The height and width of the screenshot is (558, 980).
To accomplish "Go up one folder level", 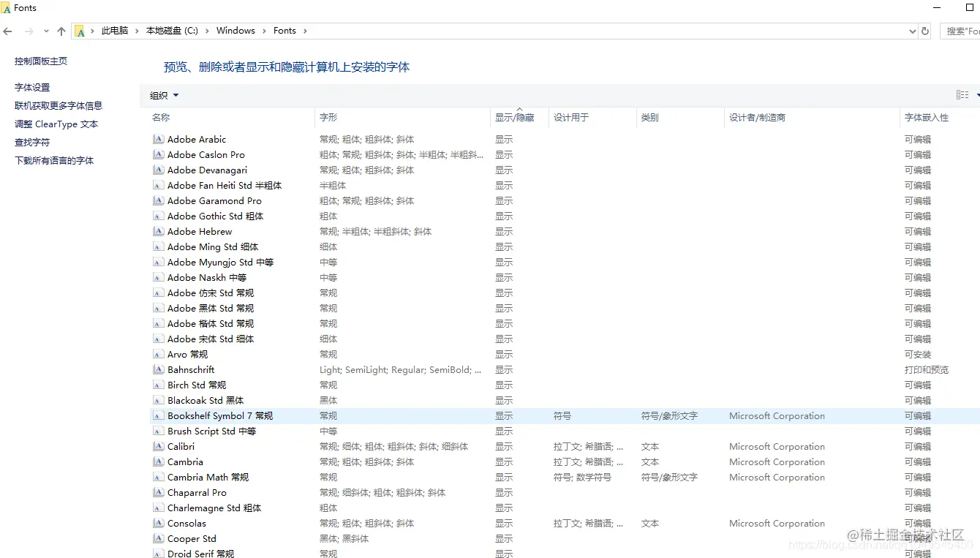I will 61,31.
